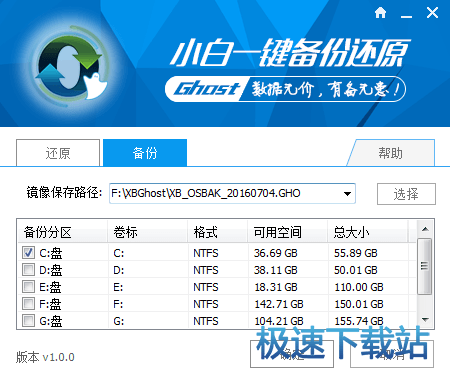Click the 选择 browse button
This screenshot has width=450, height=380.
point(406,194)
